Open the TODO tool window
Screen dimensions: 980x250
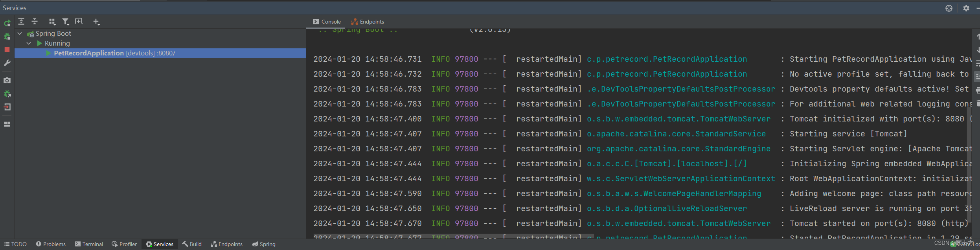point(15,244)
